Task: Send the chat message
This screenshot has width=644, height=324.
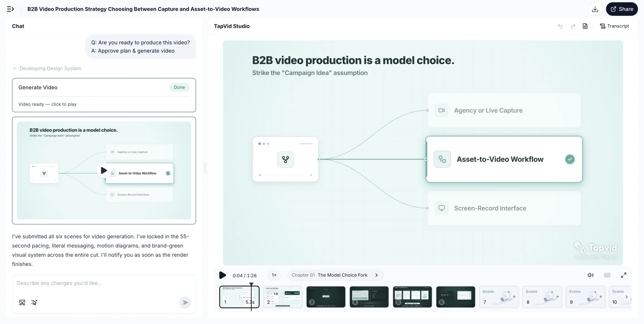Action: (x=185, y=303)
